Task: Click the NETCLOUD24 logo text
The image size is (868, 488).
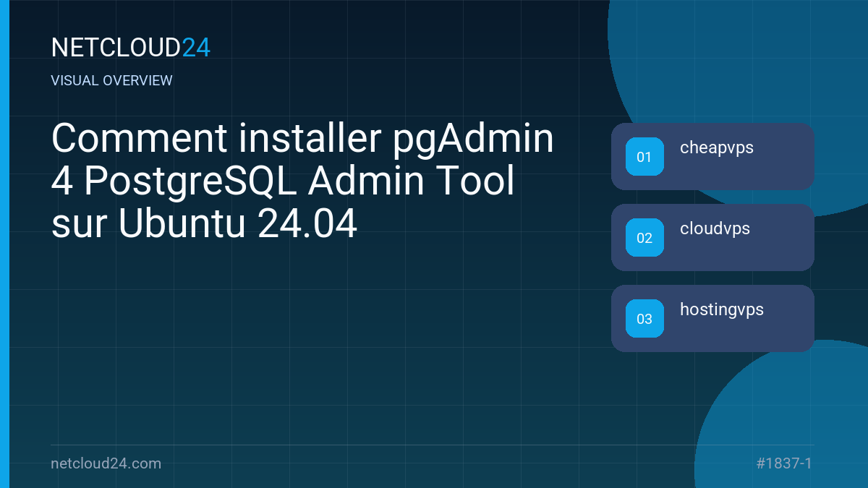Action: pos(131,48)
